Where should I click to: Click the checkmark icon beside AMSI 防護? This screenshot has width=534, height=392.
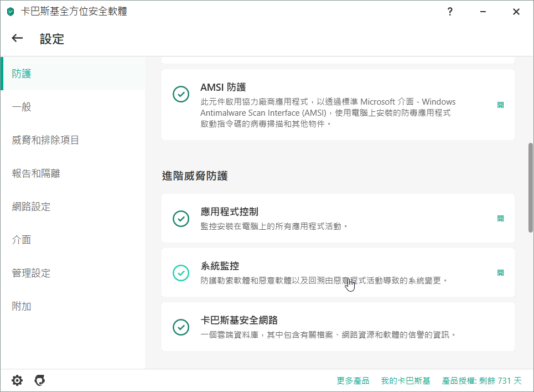[x=181, y=94]
